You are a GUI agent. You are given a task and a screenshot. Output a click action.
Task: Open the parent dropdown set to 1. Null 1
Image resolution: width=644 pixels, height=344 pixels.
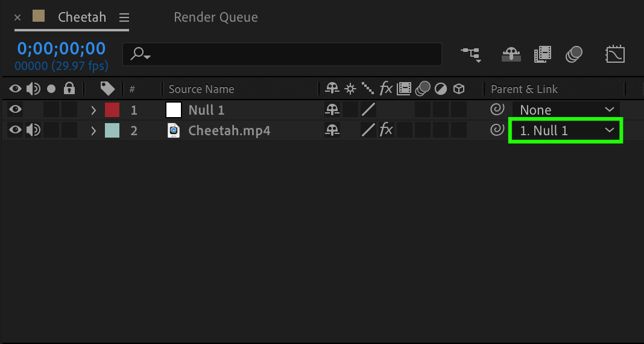(566, 130)
